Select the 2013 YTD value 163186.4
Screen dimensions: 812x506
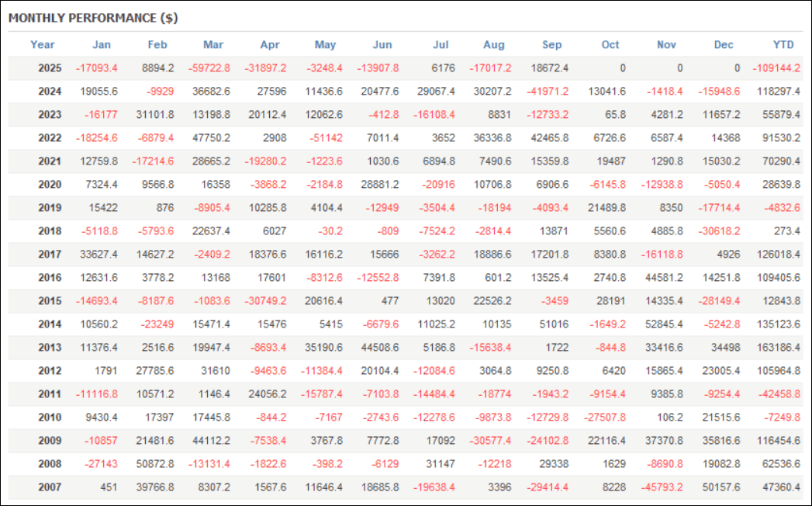click(x=779, y=348)
